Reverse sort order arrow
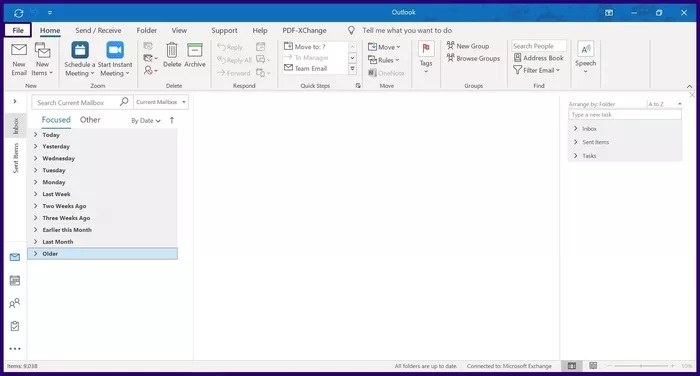This screenshot has height=376, width=700. 172,120
